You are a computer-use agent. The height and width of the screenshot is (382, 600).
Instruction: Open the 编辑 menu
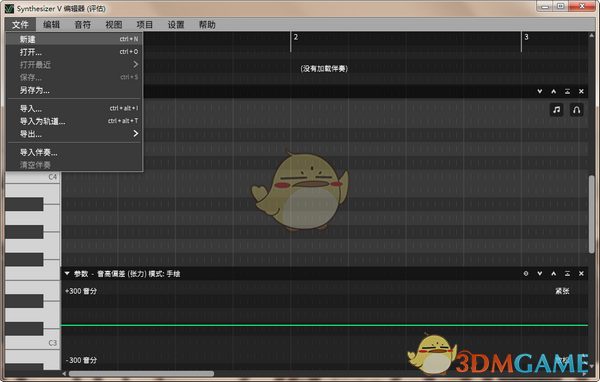(x=51, y=25)
